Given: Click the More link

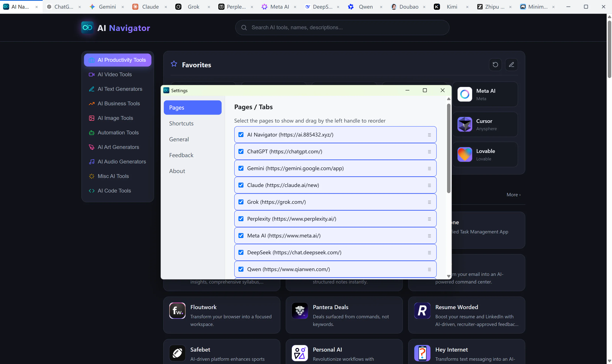Looking at the screenshot, I should 513,195.
